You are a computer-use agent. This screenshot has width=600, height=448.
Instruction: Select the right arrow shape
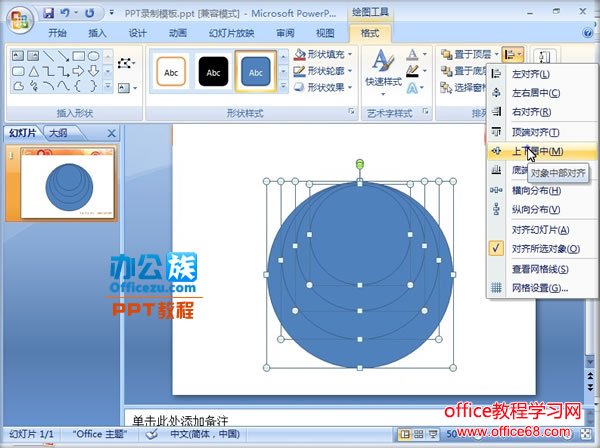(78, 71)
